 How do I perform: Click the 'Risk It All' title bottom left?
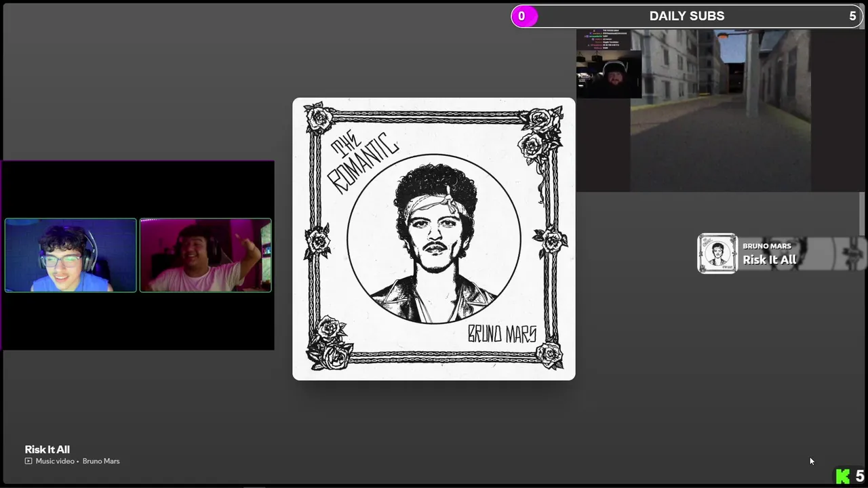tap(47, 449)
